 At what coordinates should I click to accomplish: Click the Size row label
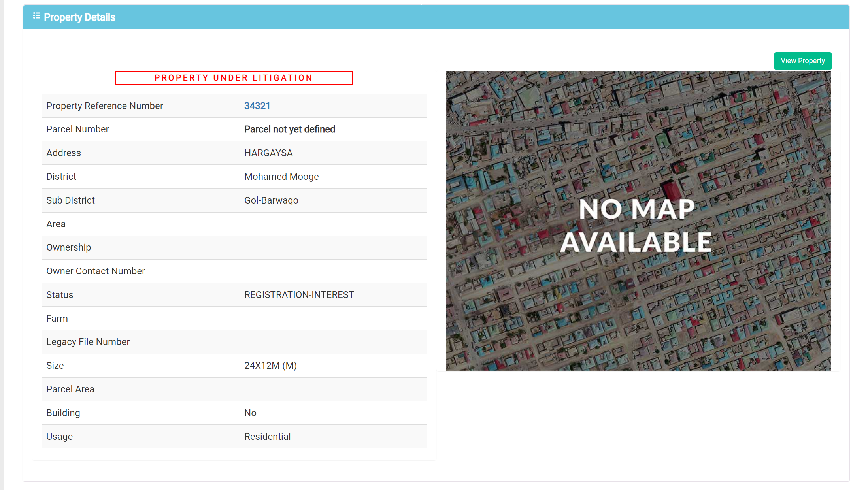(x=55, y=366)
